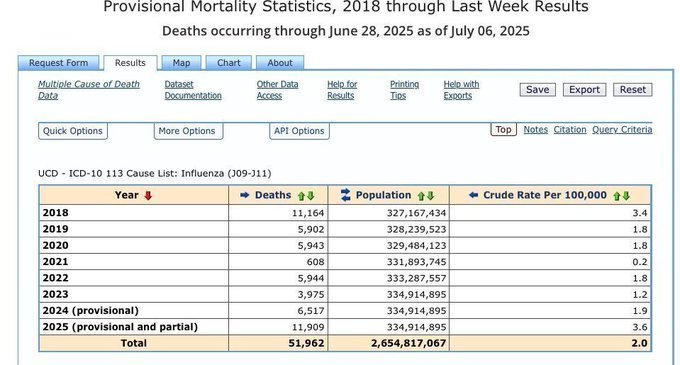Open the About tab
This screenshot has width=680, height=365.
(280, 63)
